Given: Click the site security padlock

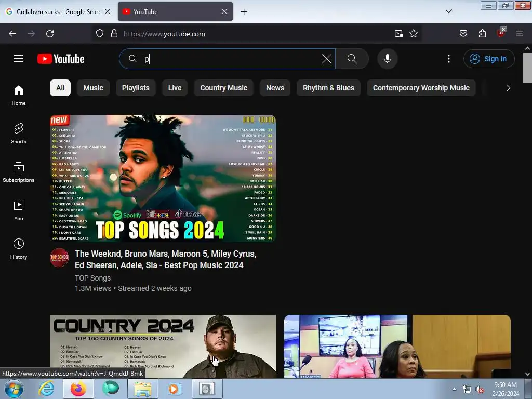Looking at the screenshot, I should tap(114, 34).
